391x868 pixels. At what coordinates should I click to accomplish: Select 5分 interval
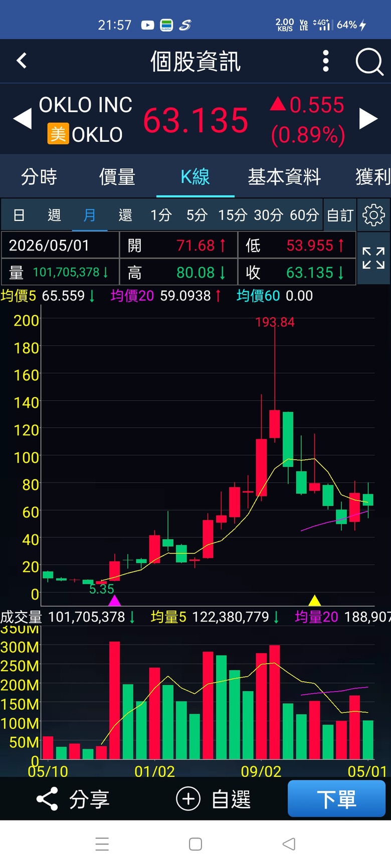[x=197, y=215]
